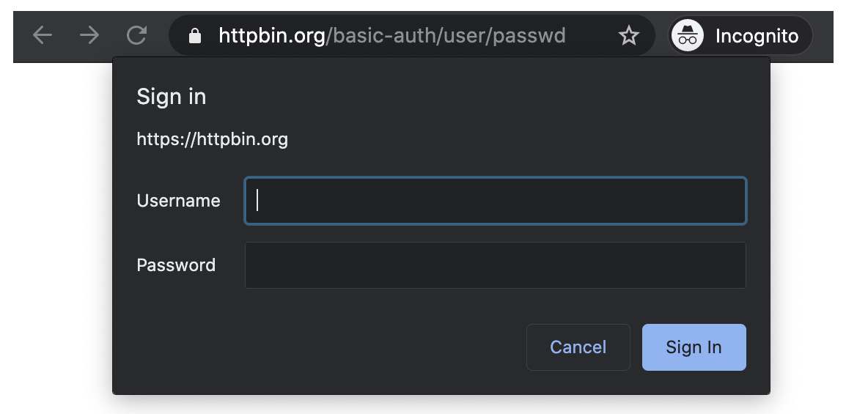The image size is (868, 414).
Task: Click empty address bar space left of the star
Action: (x=590, y=36)
